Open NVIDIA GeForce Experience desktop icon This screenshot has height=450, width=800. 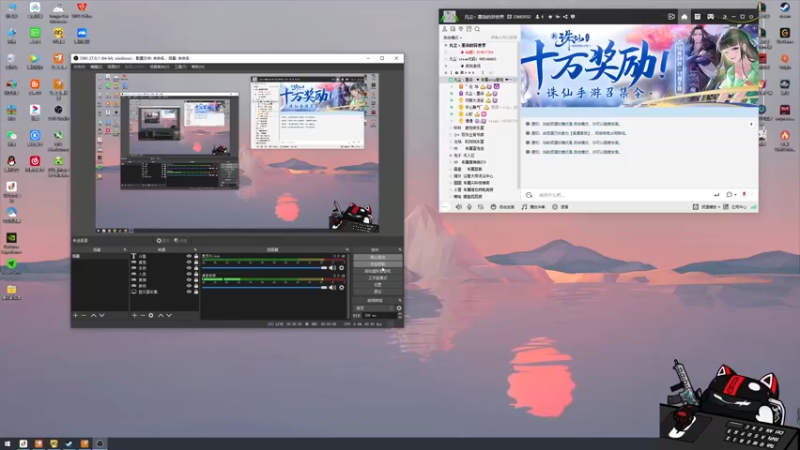11,243
